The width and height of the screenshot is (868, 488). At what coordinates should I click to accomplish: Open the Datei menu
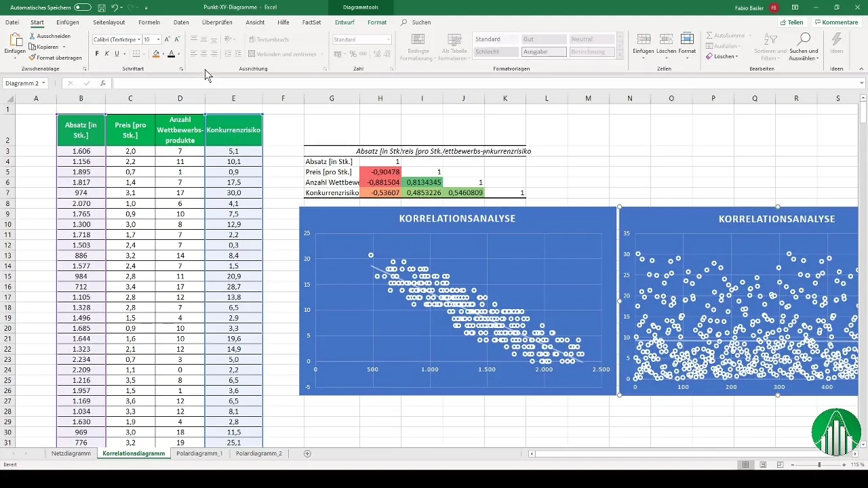tap(12, 22)
